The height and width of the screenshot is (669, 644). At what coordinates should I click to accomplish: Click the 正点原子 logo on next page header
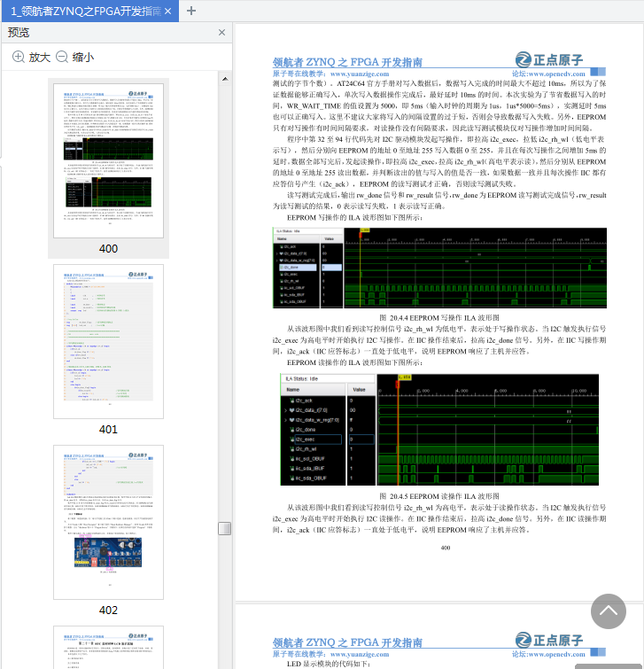point(549,640)
